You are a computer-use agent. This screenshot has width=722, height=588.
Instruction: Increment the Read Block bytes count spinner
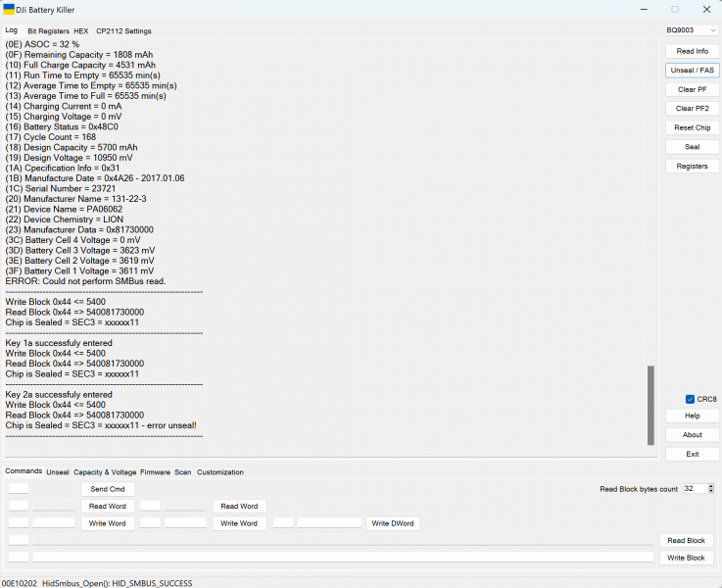711,486
